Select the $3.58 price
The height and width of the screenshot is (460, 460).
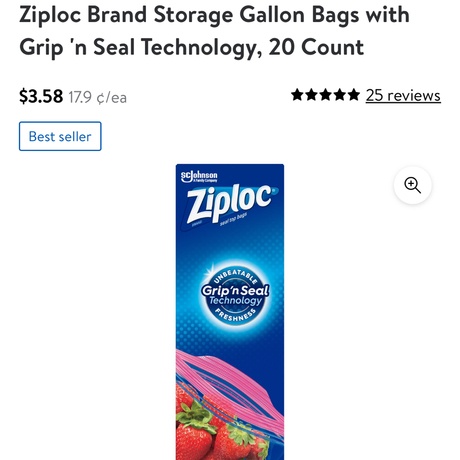click(x=41, y=96)
